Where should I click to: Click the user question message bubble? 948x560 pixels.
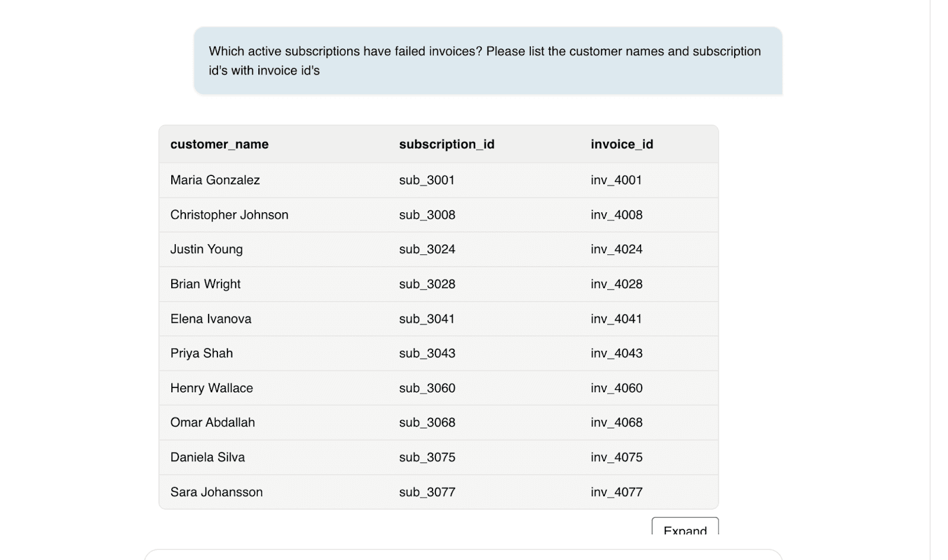point(488,60)
